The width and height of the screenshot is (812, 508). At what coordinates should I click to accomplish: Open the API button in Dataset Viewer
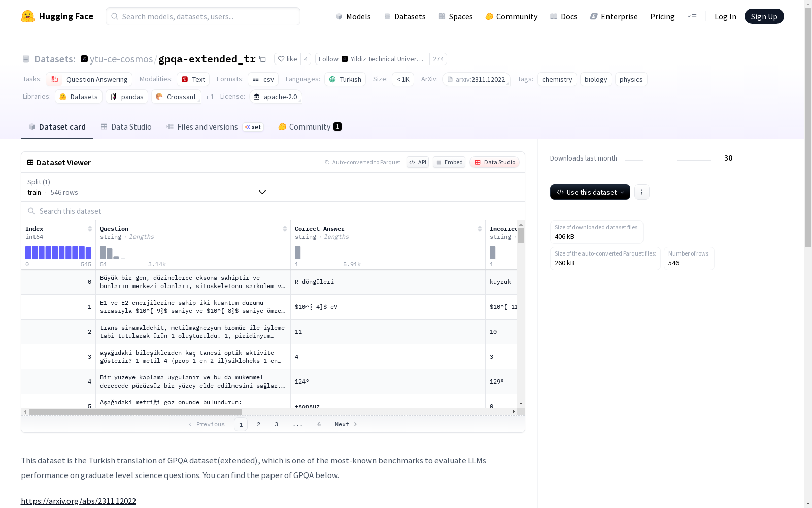(x=418, y=162)
